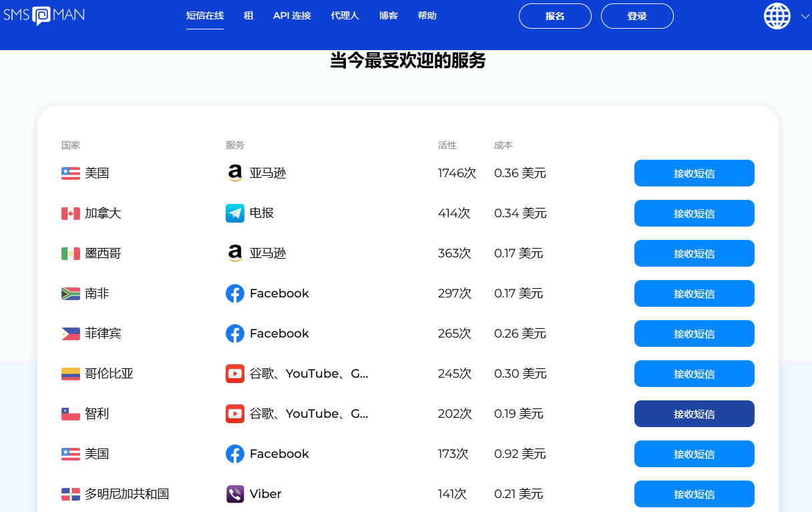Click the Dominican Republic flag icon
812x512 pixels.
tap(71, 494)
